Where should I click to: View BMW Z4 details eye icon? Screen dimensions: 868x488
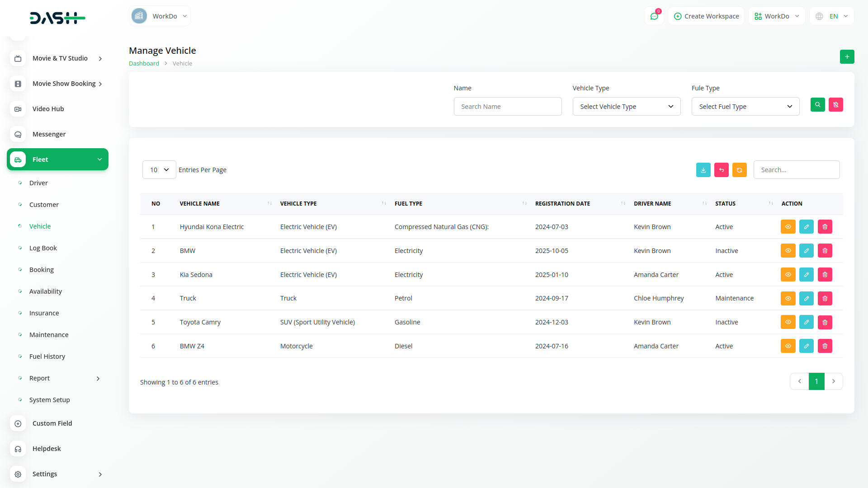[788, 346]
